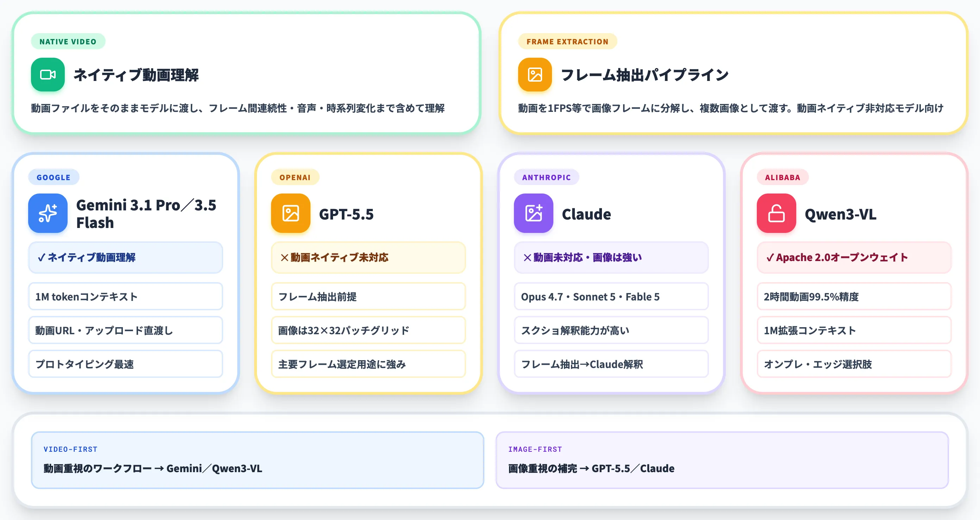The height and width of the screenshot is (520, 980).
Task: Click the IMAGE-FIRST label
Action: pyautogui.click(x=535, y=449)
